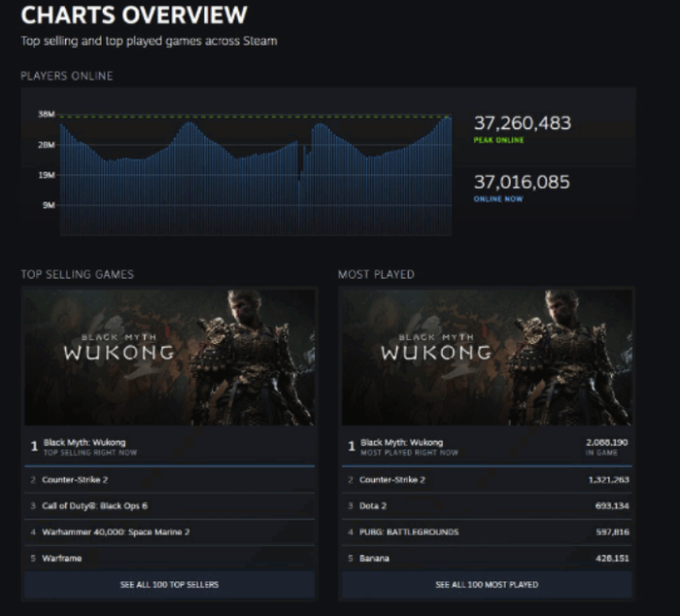Click the 693,134 player count
This screenshot has height=616, width=680.
coord(612,506)
